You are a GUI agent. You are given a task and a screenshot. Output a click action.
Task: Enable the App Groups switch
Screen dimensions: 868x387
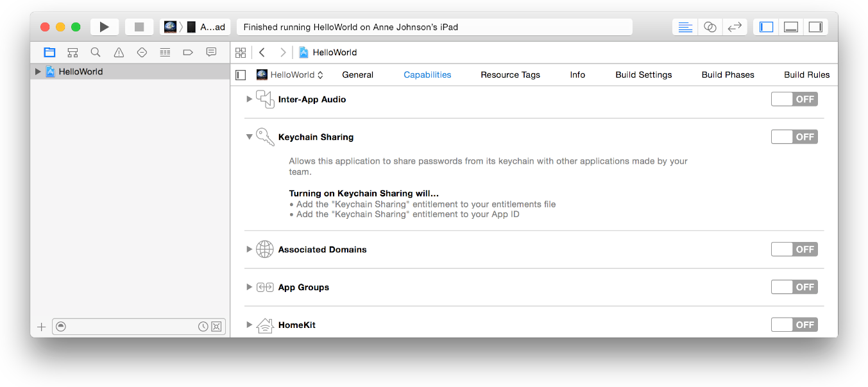coord(794,287)
